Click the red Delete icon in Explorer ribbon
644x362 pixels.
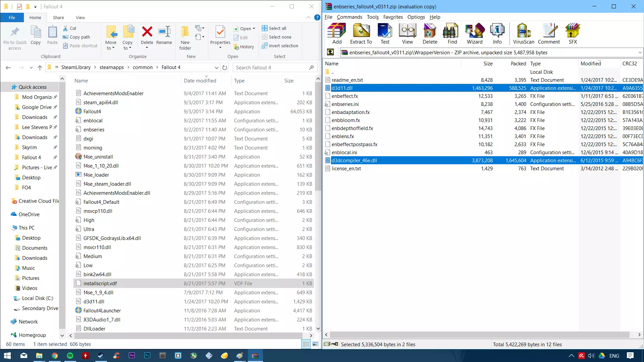(147, 32)
